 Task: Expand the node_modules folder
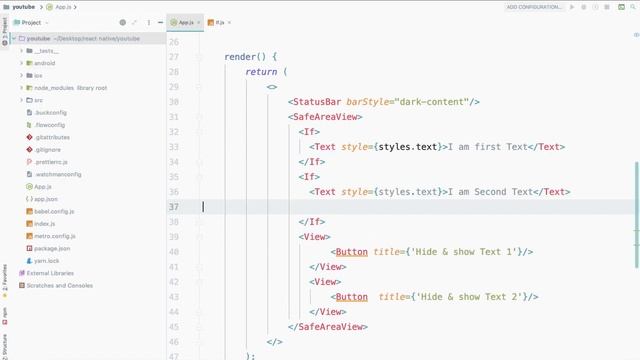tap(22, 88)
